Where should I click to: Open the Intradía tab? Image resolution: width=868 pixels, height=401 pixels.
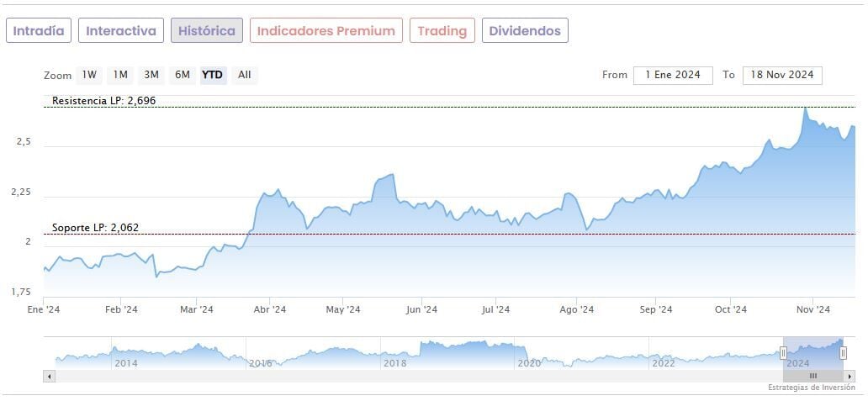(39, 31)
